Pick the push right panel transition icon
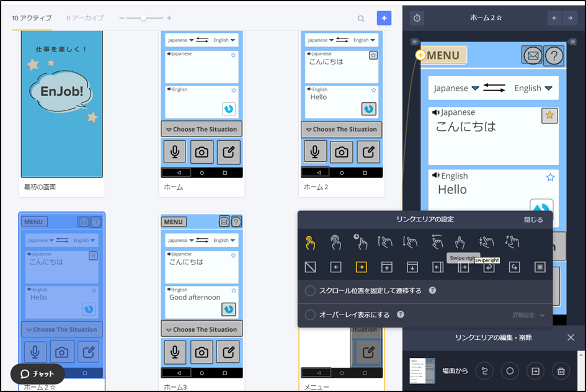This screenshot has height=392, width=586. tap(463, 267)
